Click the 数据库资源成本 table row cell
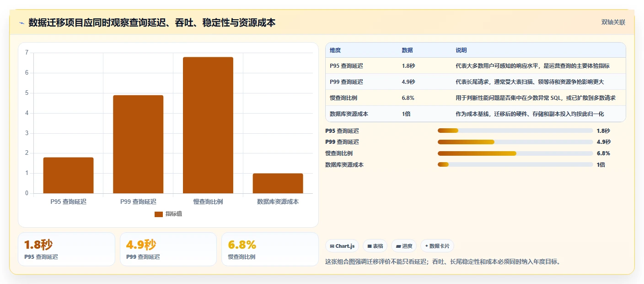Viewport: 644px width, 284px height. 349,114
